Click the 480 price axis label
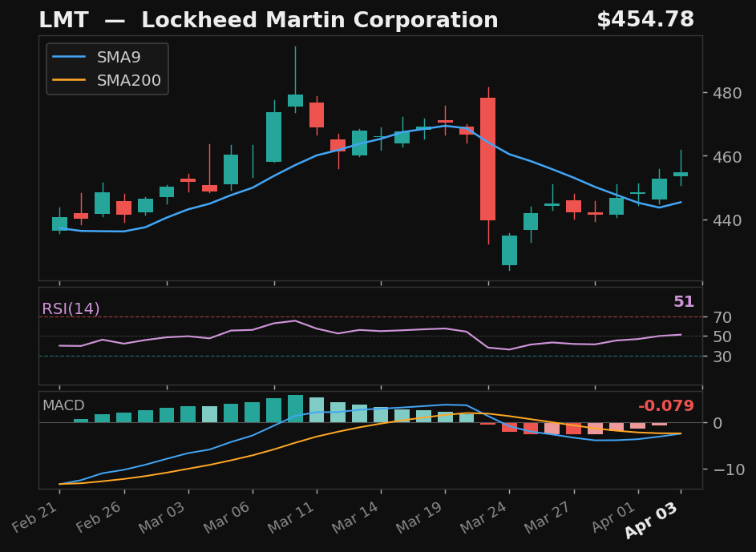Viewport: 756px width, 552px height. (x=727, y=93)
